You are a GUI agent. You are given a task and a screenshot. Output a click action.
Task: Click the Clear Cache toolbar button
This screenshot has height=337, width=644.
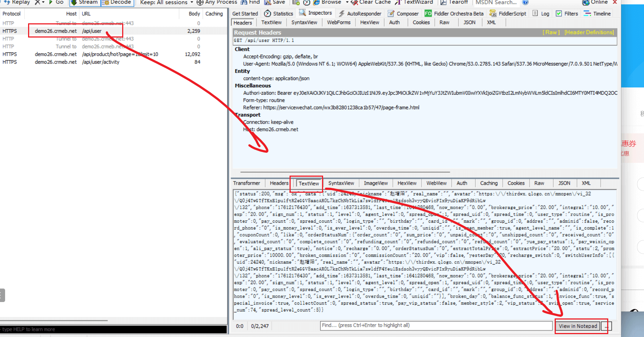point(371,2)
